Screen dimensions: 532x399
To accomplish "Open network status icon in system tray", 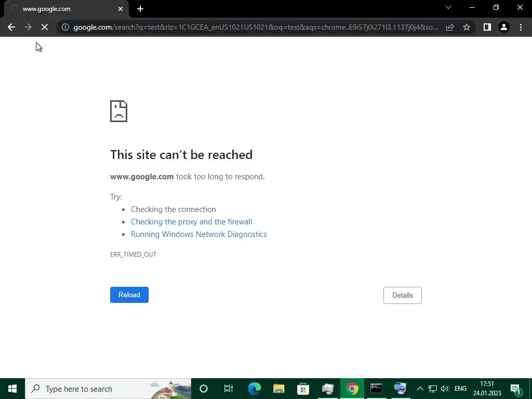I will 433,389.
